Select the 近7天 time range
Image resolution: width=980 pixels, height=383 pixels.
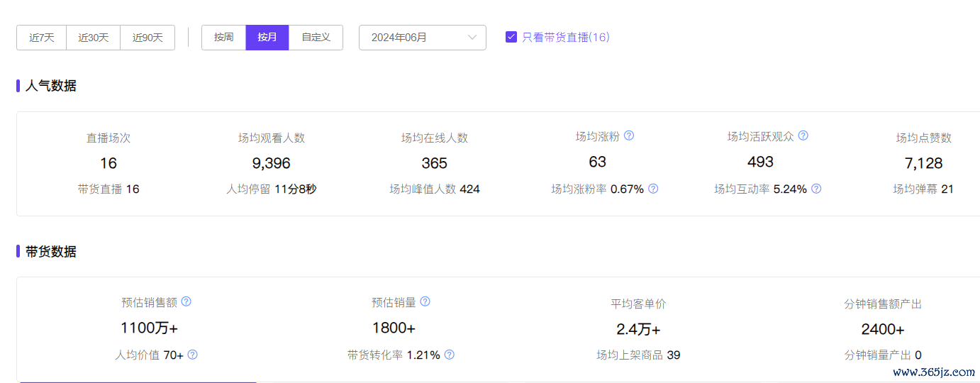[41, 38]
